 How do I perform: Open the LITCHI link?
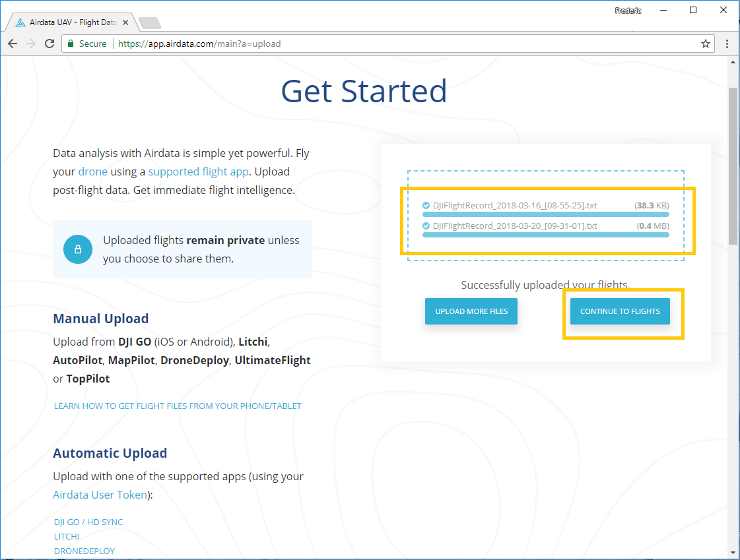[x=67, y=536]
